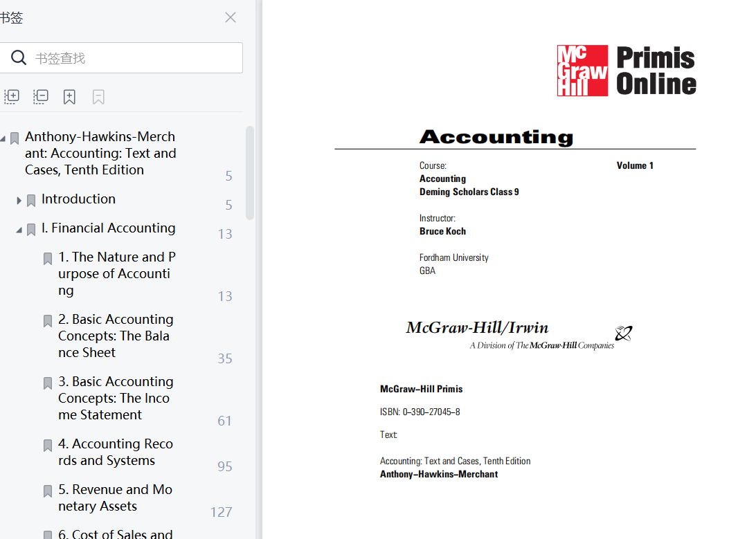
Task: Click page number 127 in bookmarks
Action: pyautogui.click(x=222, y=512)
